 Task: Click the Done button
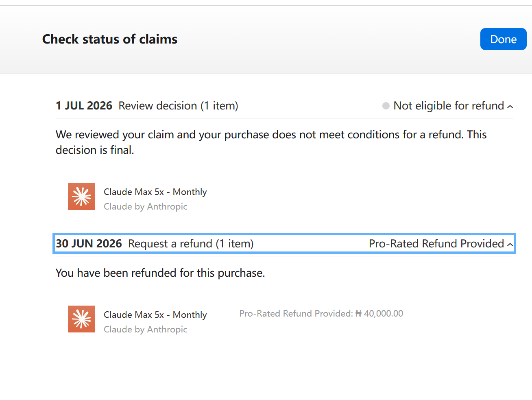point(503,39)
